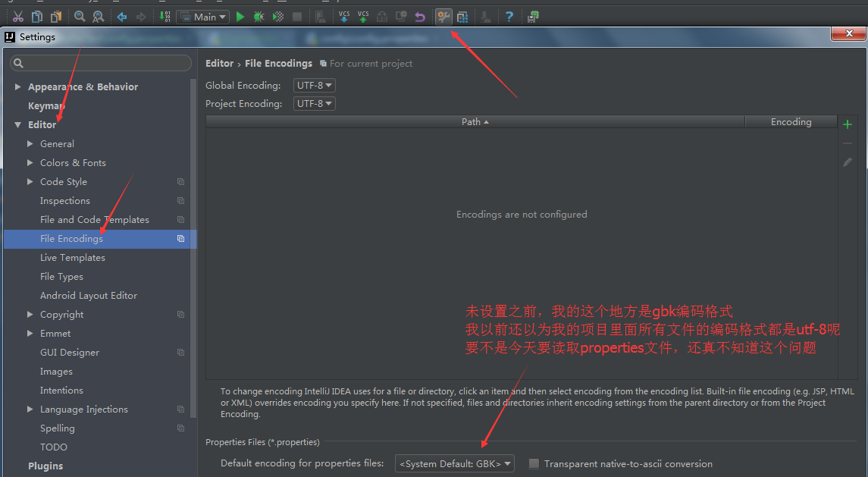Click the Encoding column header
This screenshot has height=477, width=868.
[x=791, y=121]
